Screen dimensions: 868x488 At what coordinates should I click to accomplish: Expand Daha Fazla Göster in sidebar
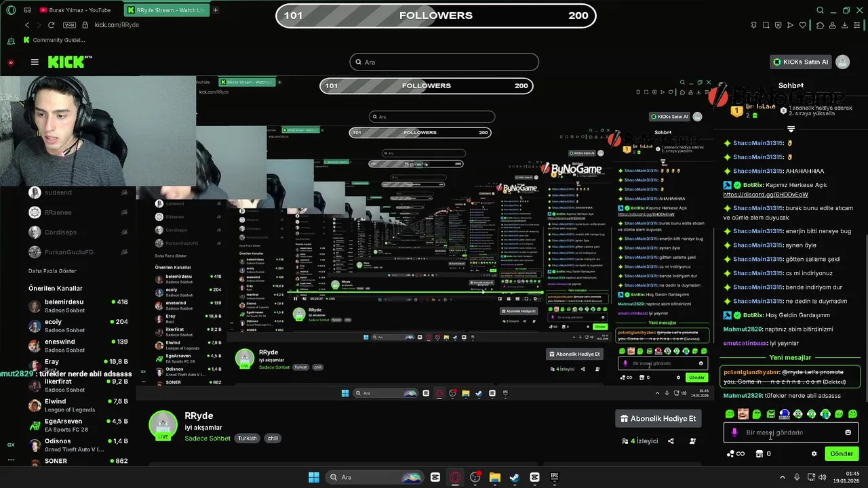pyautogui.click(x=52, y=271)
